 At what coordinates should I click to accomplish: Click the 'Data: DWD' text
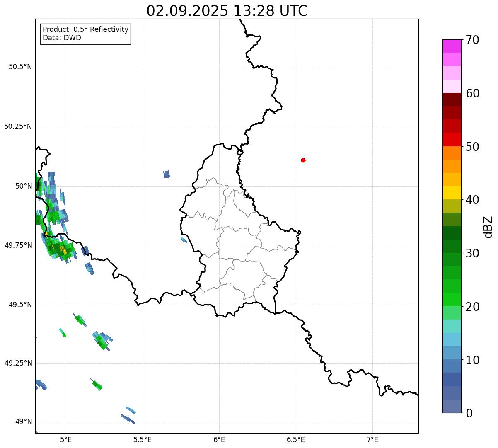pyautogui.click(x=62, y=38)
